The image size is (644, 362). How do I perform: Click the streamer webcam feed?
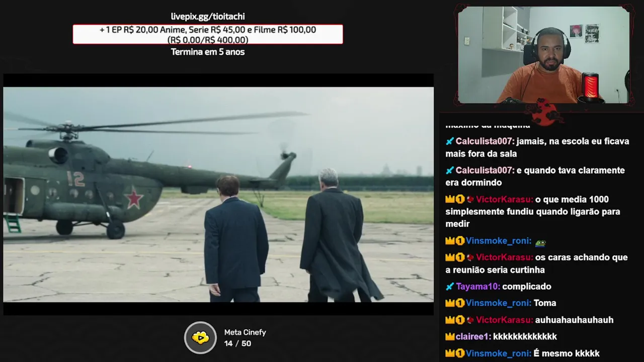[543, 54]
